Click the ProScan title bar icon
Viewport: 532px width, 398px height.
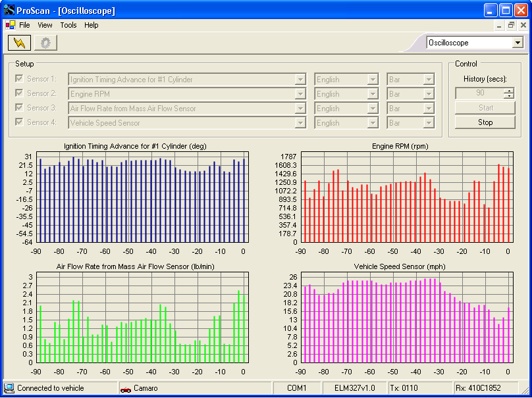(x=9, y=11)
